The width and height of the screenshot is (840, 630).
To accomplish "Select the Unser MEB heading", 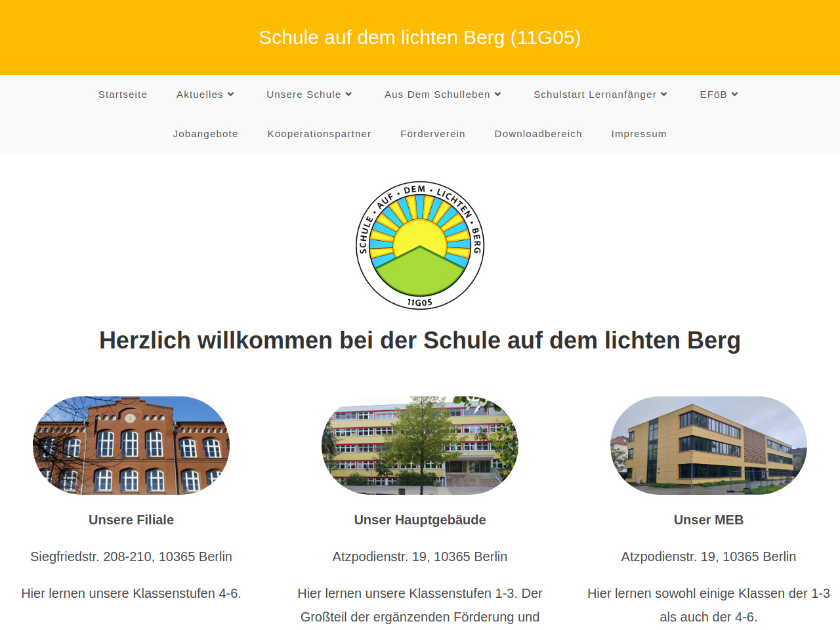I will pos(709,520).
